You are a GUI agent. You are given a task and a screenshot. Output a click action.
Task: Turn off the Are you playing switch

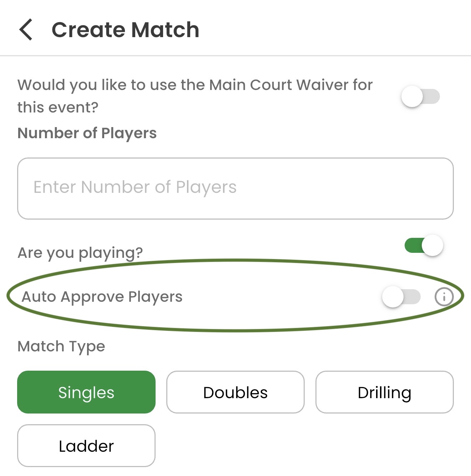(424, 245)
